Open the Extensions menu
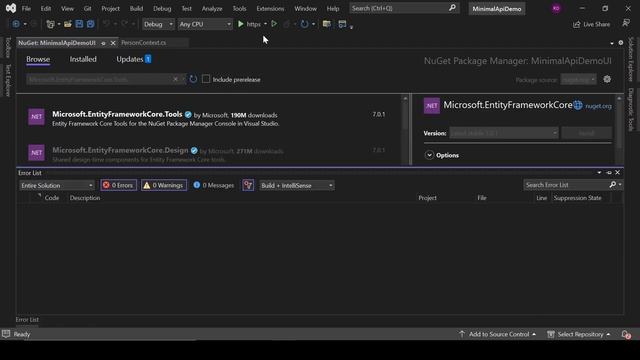 [x=270, y=8]
